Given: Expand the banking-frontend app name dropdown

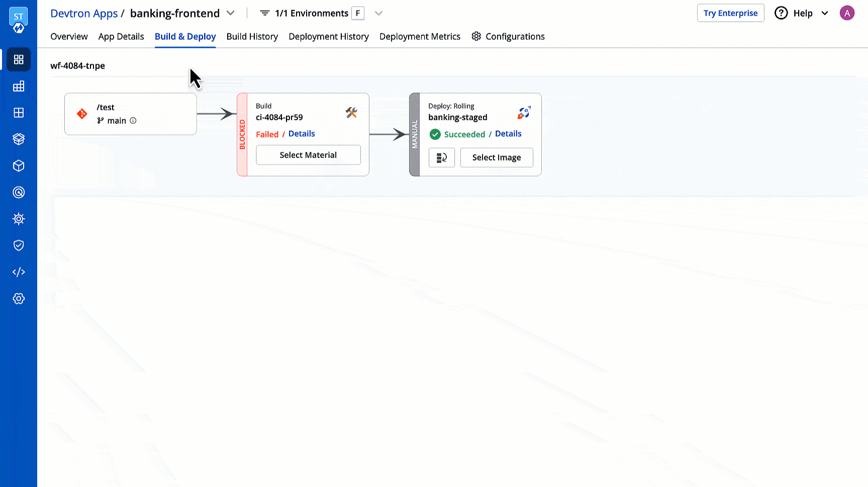Looking at the screenshot, I should (x=231, y=13).
